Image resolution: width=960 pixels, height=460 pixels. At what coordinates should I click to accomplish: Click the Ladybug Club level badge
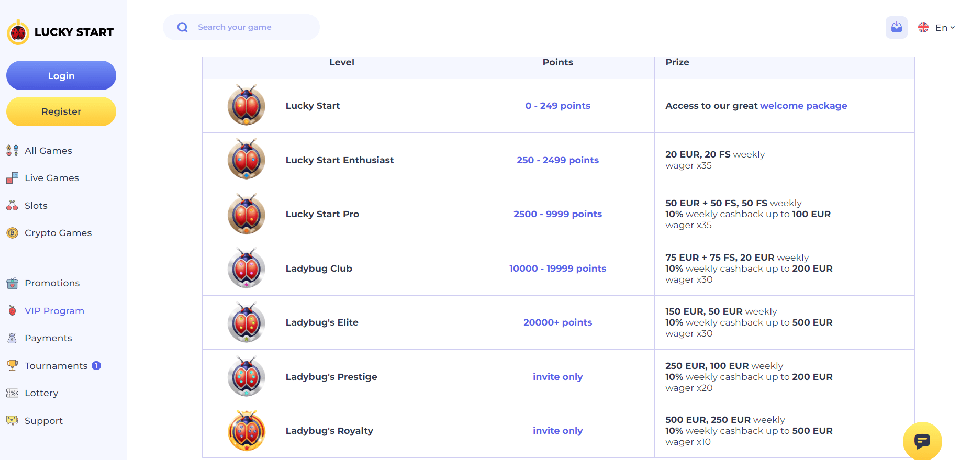click(x=246, y=268)
